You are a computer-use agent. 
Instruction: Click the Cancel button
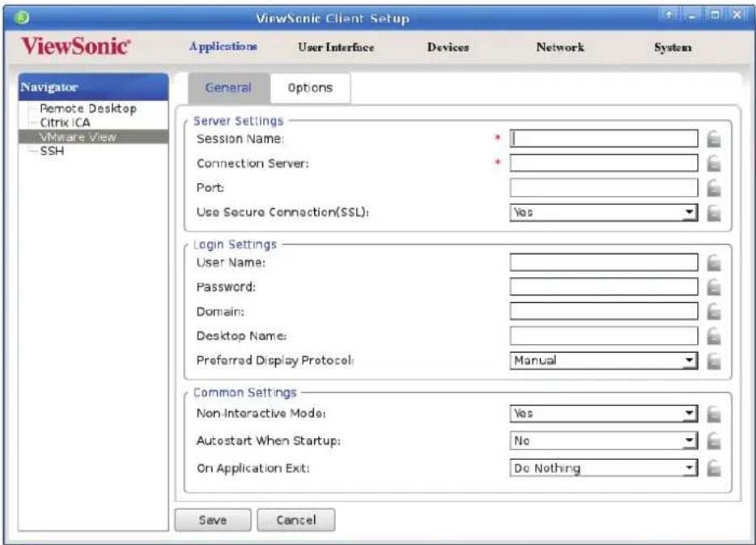click(296, 520)
